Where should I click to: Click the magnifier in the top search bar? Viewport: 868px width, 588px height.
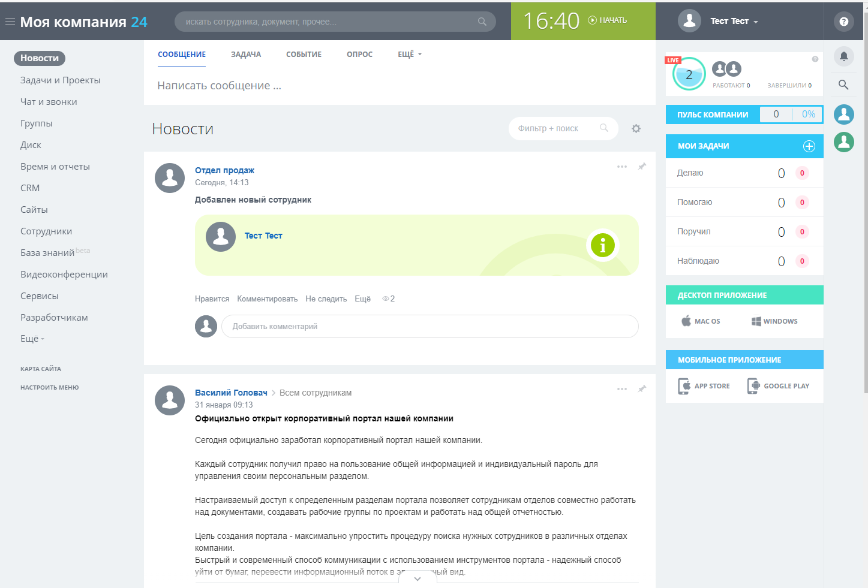(482, 22)
